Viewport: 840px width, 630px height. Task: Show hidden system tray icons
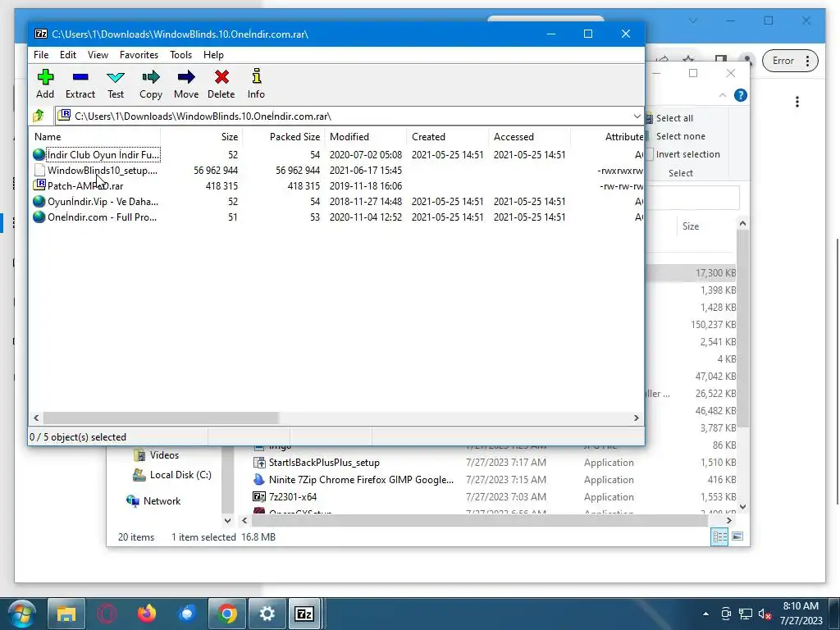(705, 614)
